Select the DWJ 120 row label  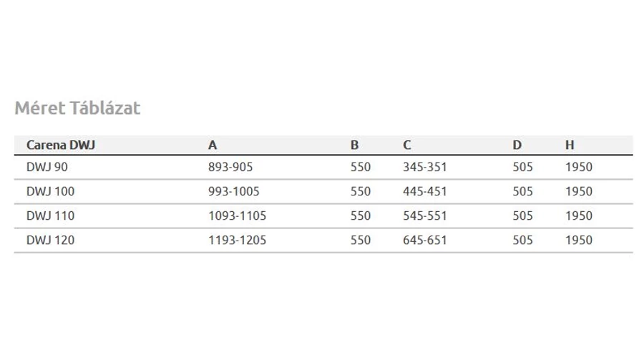click(x=51, y=240)
